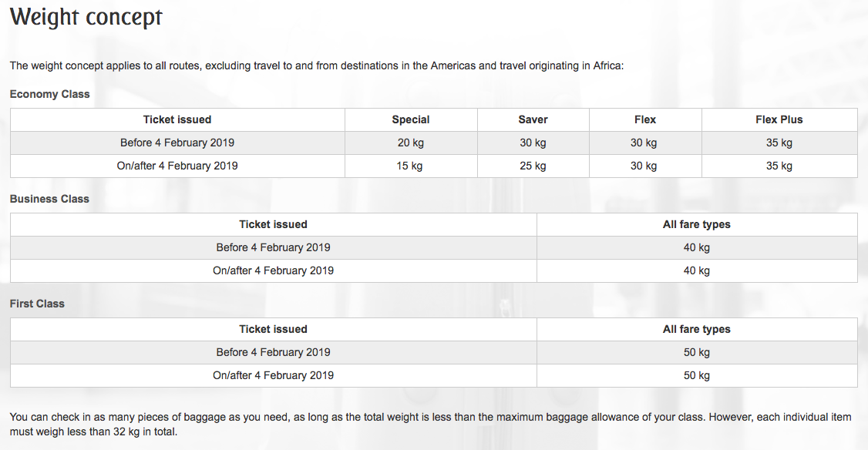868x450 pixels.
Task: Click Economy "Before 4 February 2019" row label
Action: [x=177, y=143]
